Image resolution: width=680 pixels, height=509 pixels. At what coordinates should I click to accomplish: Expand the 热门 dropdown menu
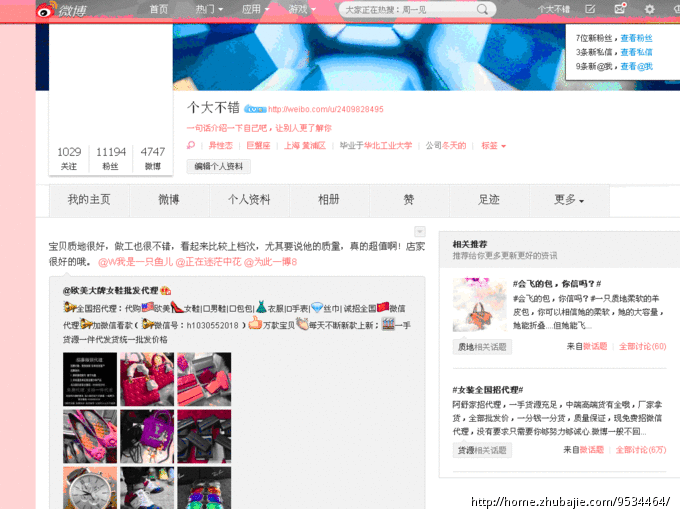209,9
